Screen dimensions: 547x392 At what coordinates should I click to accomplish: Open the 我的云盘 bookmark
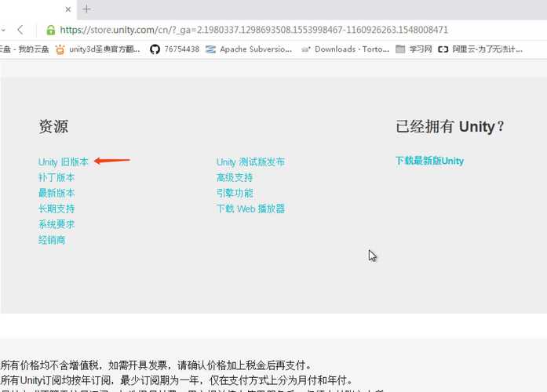[x=24, y=49]
